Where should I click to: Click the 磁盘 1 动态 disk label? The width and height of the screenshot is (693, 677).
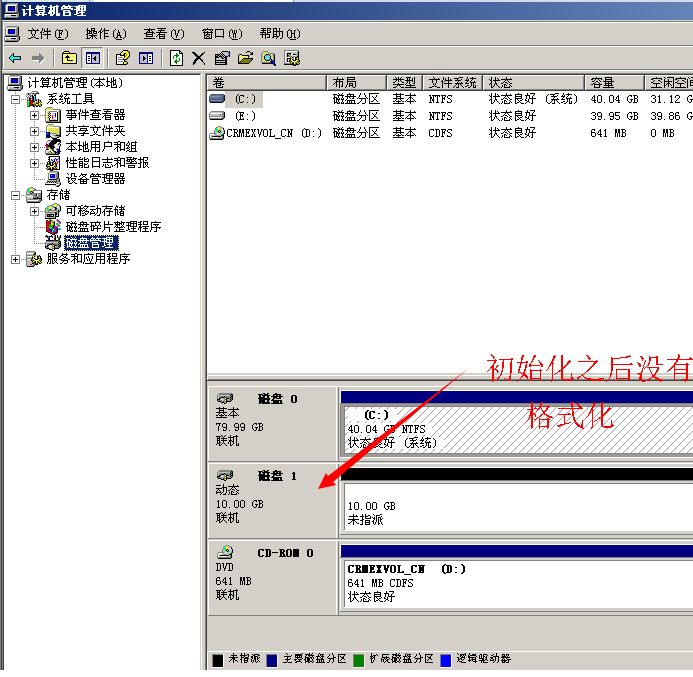coord(272,500)
